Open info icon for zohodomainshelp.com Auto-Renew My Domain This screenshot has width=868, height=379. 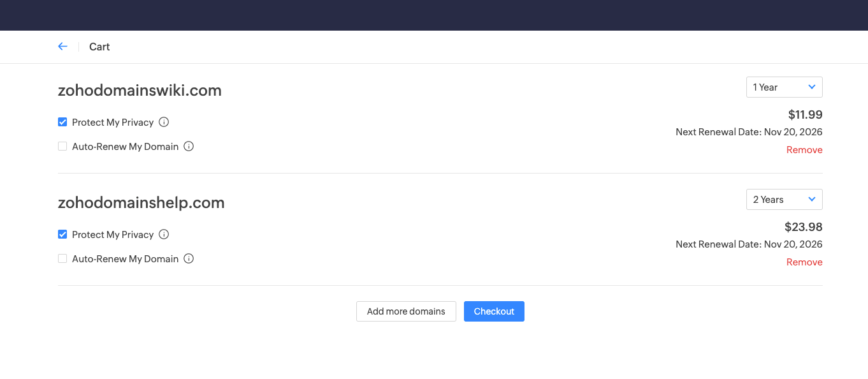189,258
